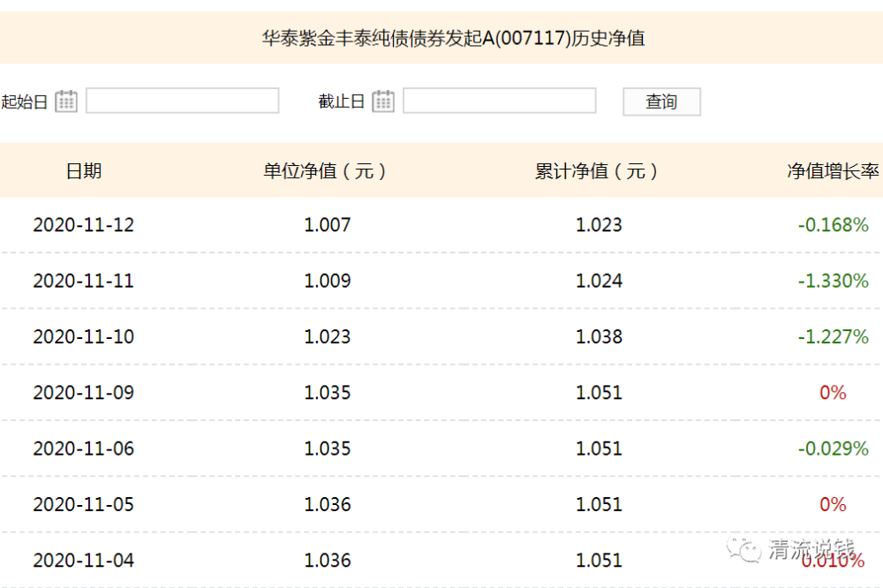Open the end date calendar picker

pyautogui.click(x=383, y=102)
